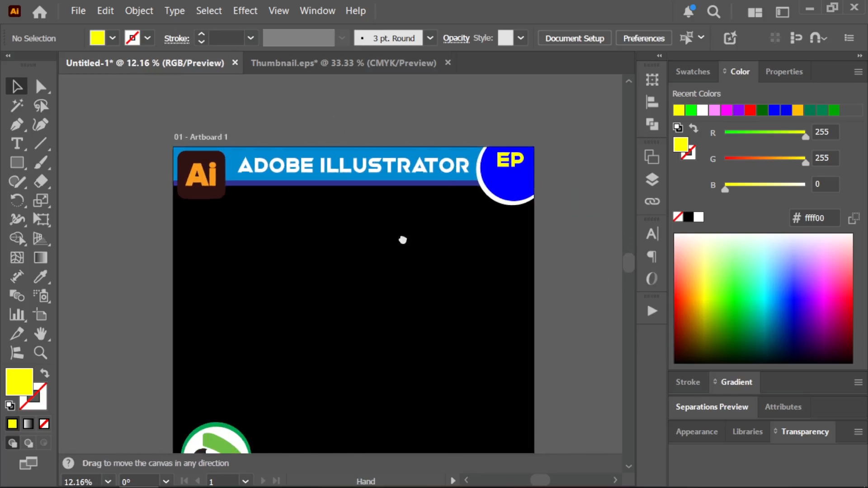Screen dimensions: 868x488
Task: Pick the Eyedropper tool
Action: click(x=41, y=277)
